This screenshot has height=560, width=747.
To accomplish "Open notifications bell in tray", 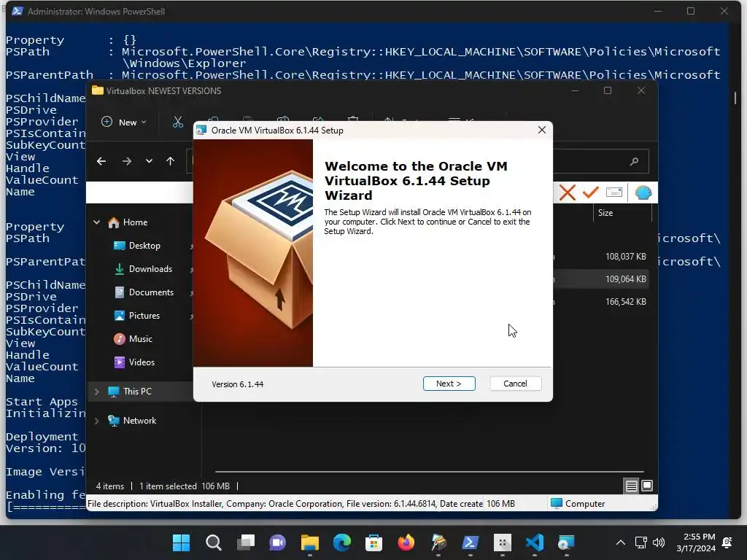I will (727, 542).
